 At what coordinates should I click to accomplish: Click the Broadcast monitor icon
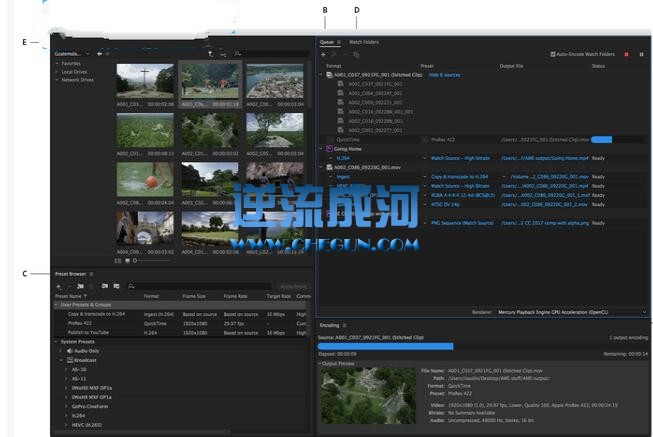70,360
